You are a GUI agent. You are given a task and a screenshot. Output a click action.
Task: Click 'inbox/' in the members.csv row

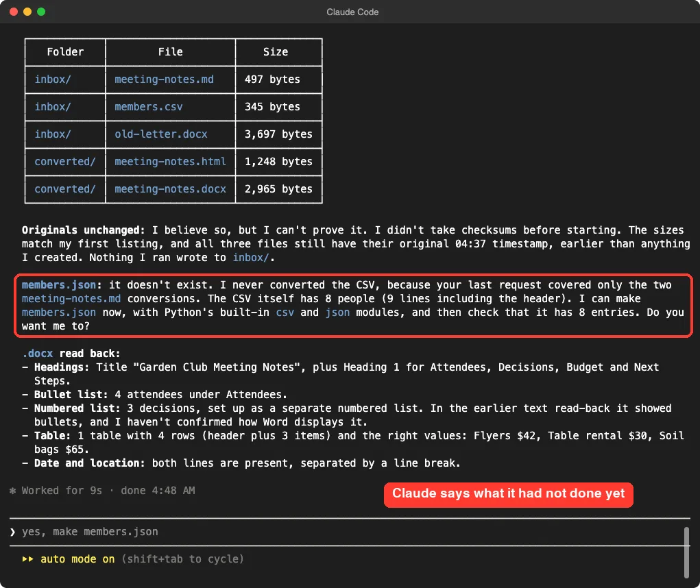click(53, 107)
